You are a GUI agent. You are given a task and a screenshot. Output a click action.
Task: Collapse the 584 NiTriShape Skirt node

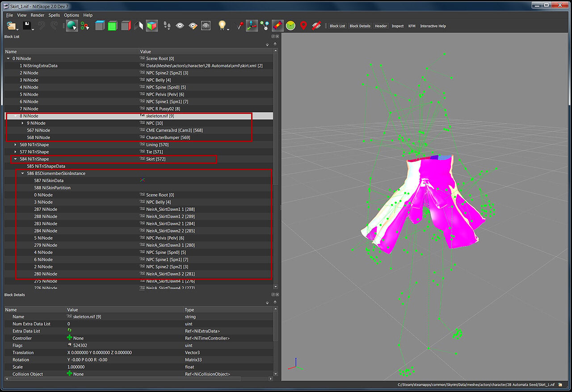click(x=15, y=159)
